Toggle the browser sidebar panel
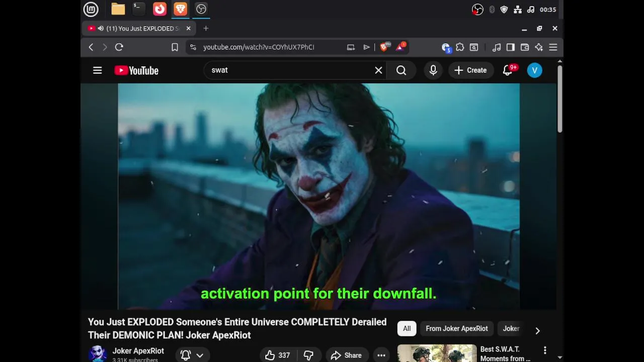The image size is (644, 362). click(511, 47)
